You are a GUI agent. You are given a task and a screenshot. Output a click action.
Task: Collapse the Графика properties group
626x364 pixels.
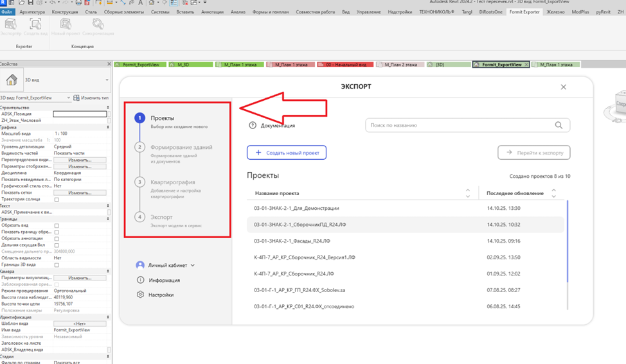pyautogui.click(x=108, y=127)
